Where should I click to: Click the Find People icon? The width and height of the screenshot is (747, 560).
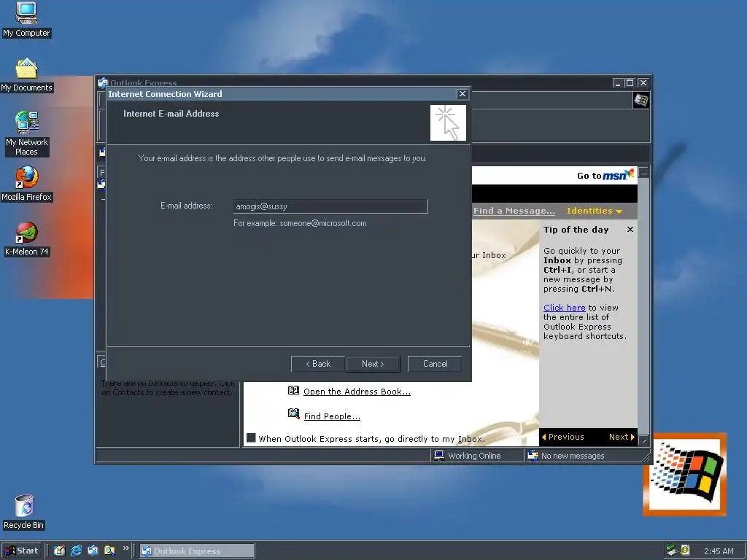[293, 413]
